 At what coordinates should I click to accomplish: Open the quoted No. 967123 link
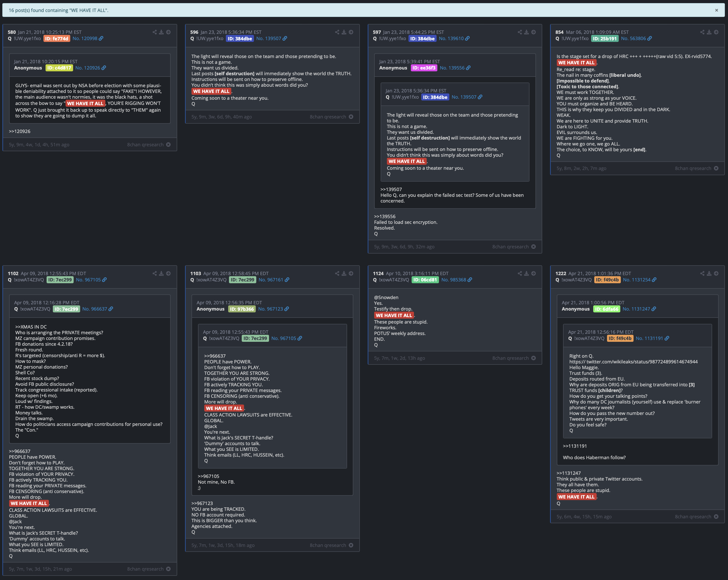(273, 309)
